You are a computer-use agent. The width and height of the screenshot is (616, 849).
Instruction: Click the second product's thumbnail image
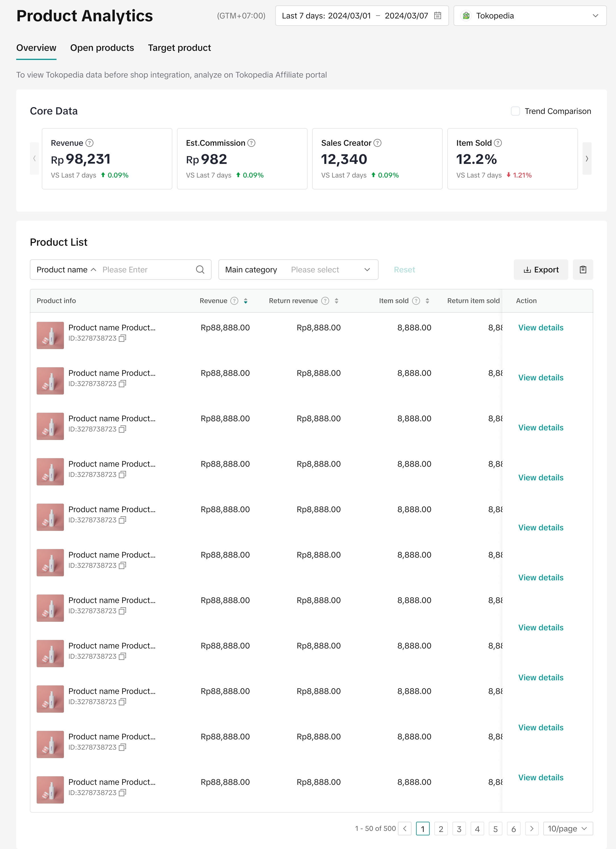coord(50,381)
